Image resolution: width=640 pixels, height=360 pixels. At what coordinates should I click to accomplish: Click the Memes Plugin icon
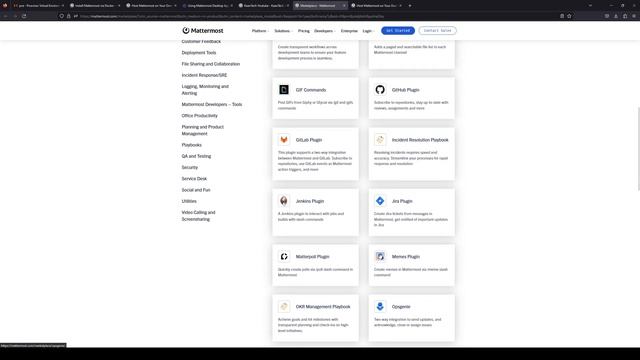(380, 256)
